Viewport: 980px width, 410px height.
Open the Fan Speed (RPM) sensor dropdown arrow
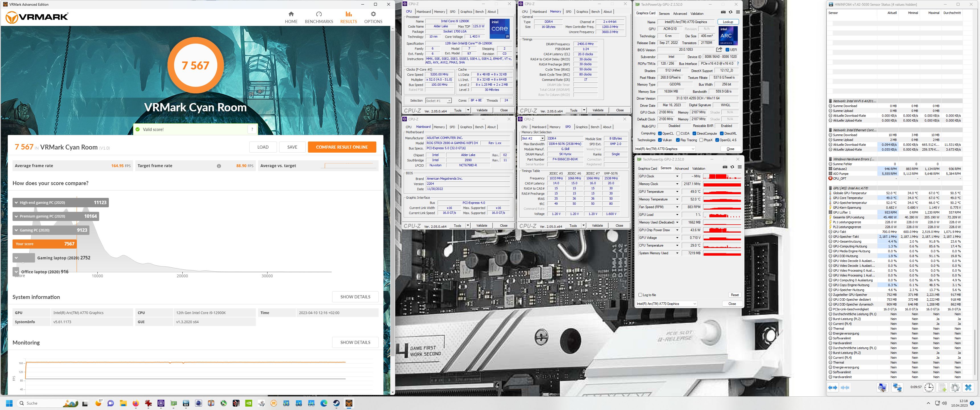pyautogui.click(x=677, y=207)
